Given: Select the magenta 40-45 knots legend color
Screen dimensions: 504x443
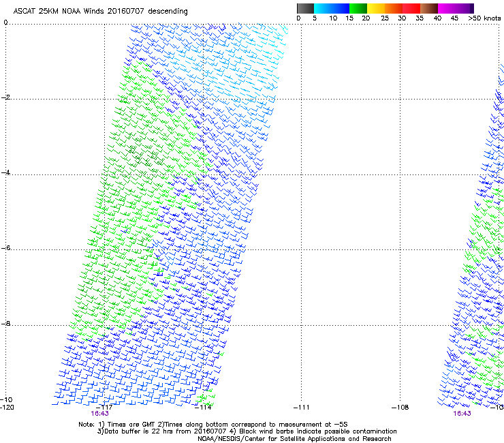Looking at the screenshot, I should pos(447,8).
